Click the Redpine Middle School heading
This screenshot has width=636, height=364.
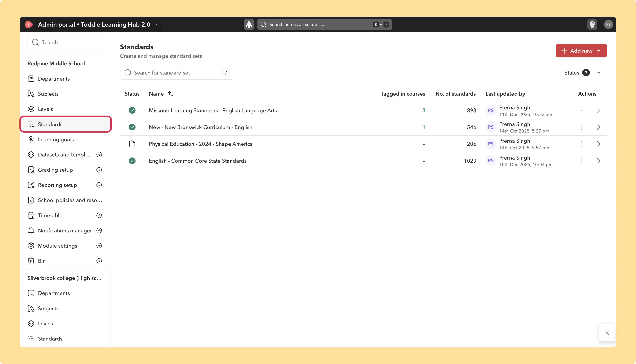tap(56, 63)
